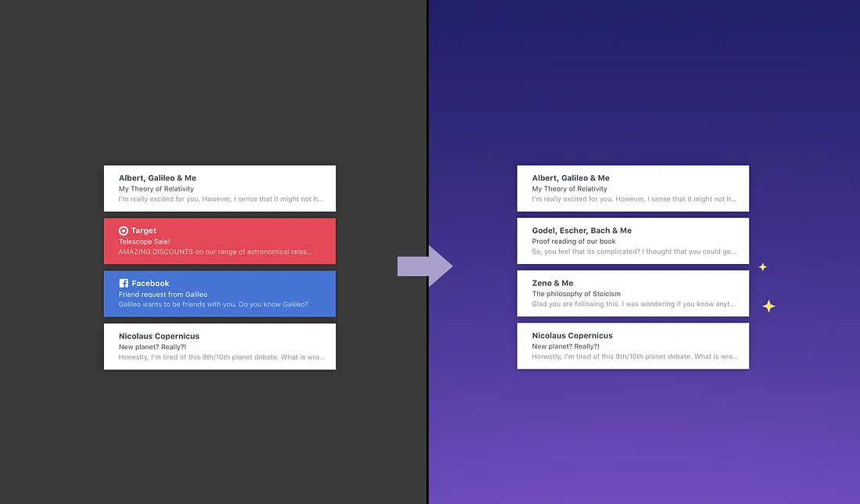Select the purple arrow between the panels
This screenshot has width=860, height=504.
[x=425, y=266]
